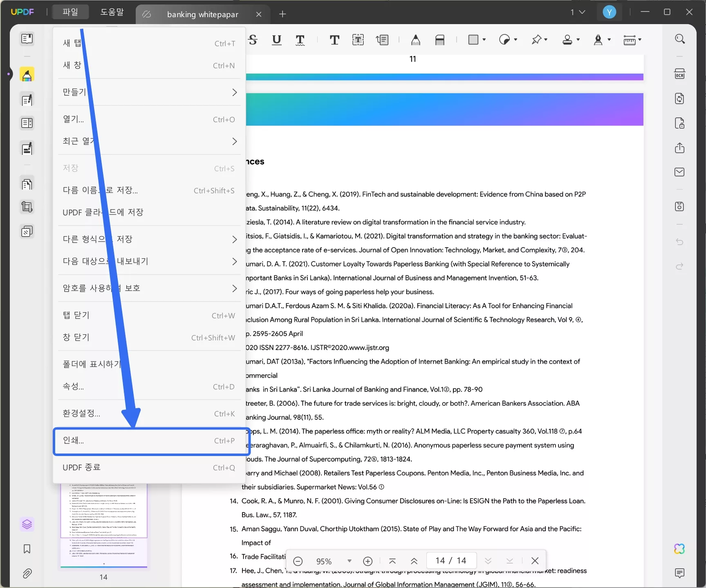The image size is (706, 588).
Task: Open the user account Y avatar
Action: [609, 12]
